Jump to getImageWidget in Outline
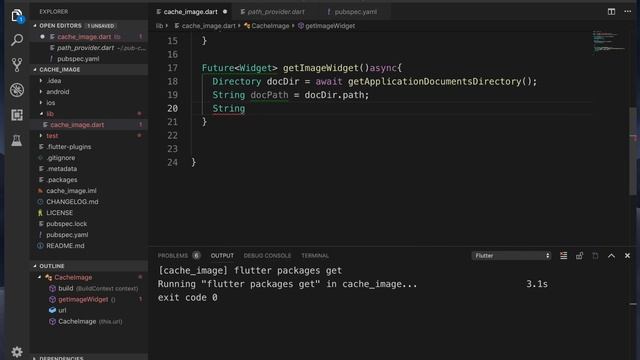640x360 pixels. [x=83, y=300]
